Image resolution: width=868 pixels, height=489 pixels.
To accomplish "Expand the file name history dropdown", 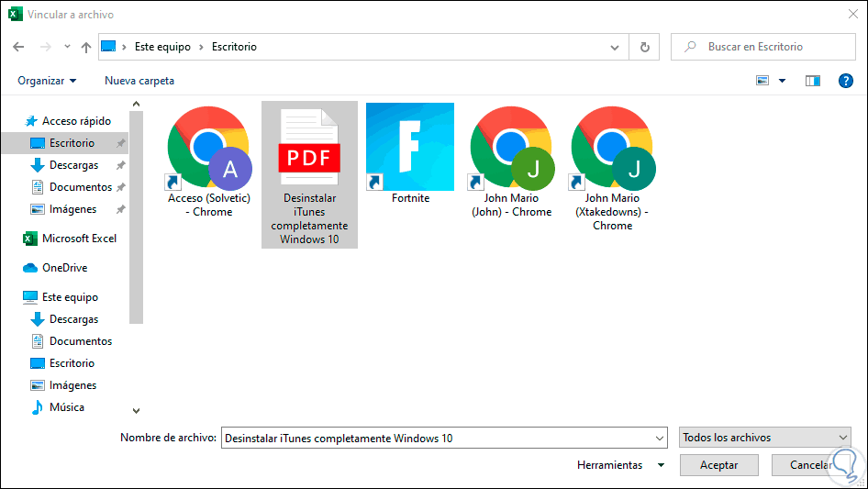I will [x=660, y=438].
